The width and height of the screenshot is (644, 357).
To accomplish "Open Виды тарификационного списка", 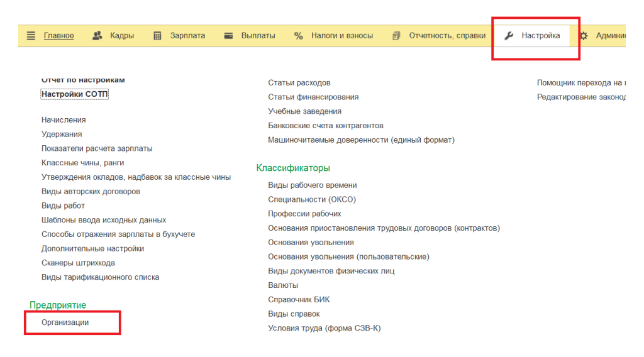I will click(100, 277).
